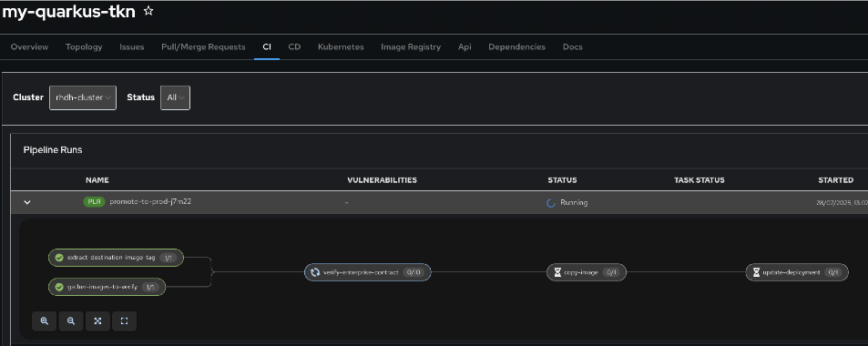Click the green check on gather-images-to-verify
This screenshot has height=346, width=868.
point(58,287)
